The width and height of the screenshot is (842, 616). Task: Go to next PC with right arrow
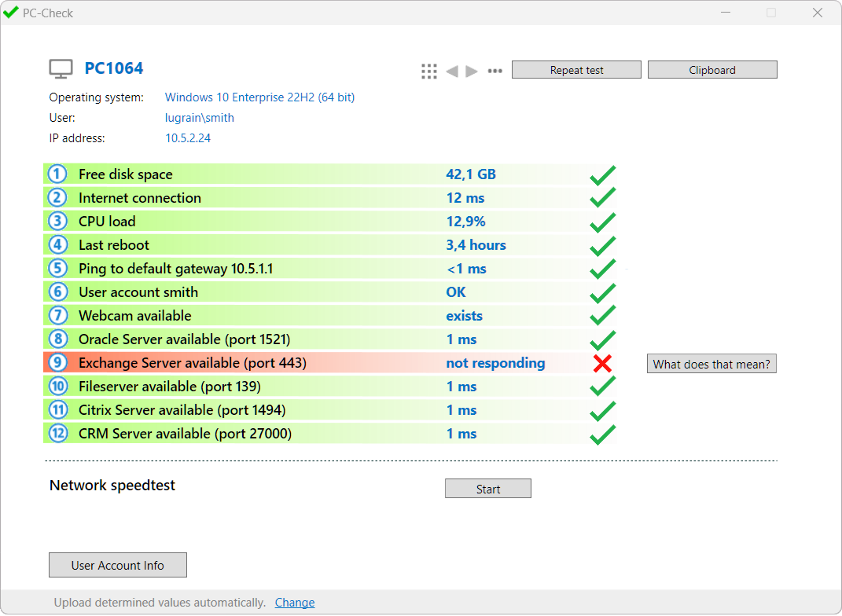472,71
